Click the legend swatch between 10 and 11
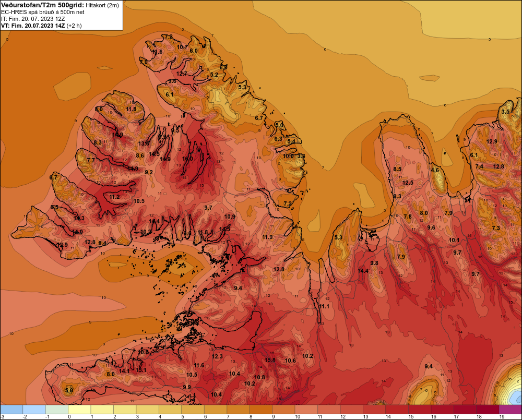The image size is (522, 420). click(x=306, y=410)
